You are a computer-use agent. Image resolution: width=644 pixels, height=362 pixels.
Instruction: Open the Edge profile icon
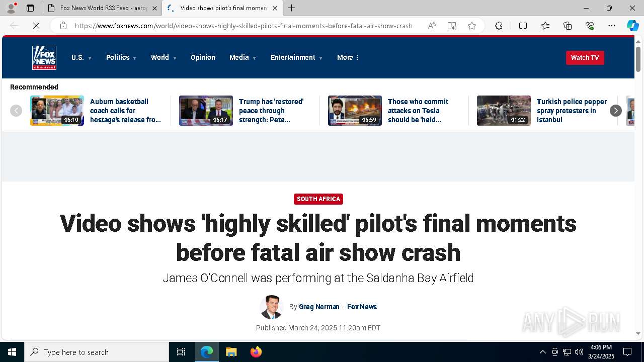point(11,8)
